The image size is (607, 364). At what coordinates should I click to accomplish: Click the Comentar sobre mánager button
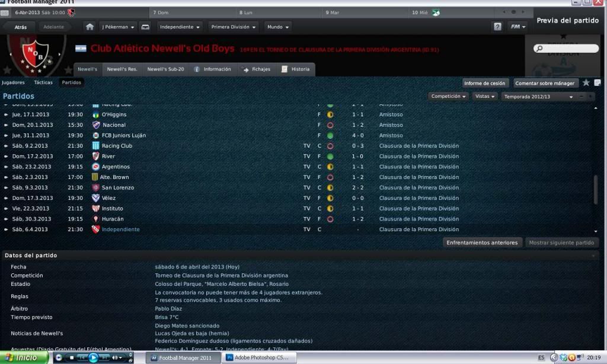pos(545,83)
